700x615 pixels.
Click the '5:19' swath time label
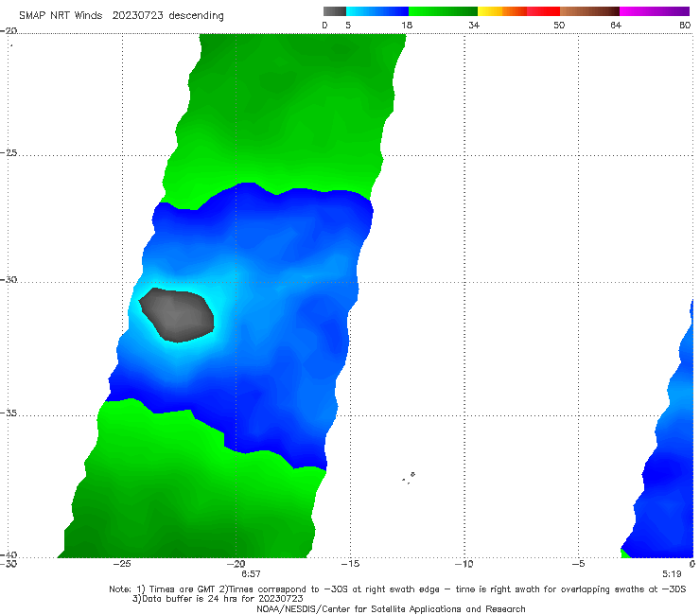click(x=672, y=574)
